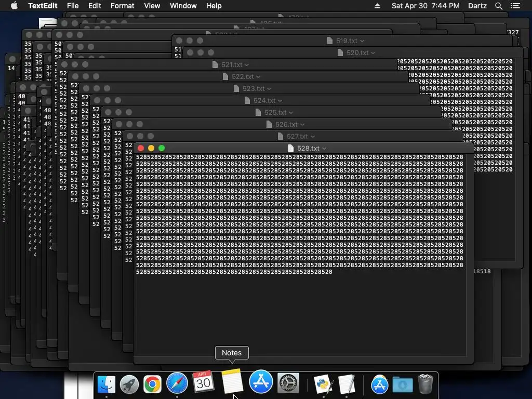The image size is (532, 399).
Task: Open the Trash in the Dock
Action: coord(425,384)
